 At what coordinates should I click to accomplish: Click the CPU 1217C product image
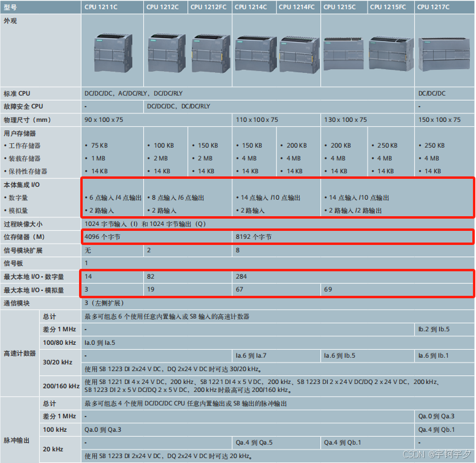(444, 55)
